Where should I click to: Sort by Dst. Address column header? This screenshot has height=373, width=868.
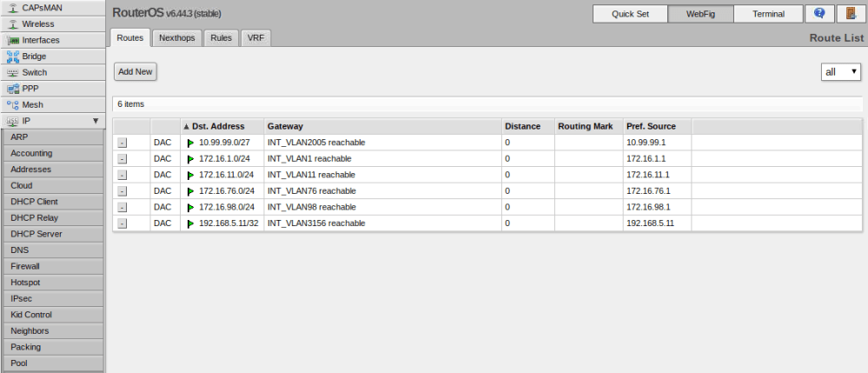(x=222, y=126)
